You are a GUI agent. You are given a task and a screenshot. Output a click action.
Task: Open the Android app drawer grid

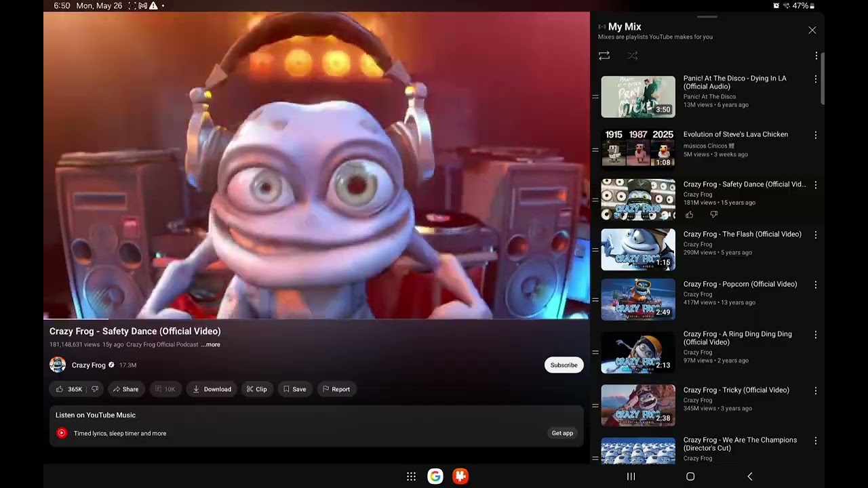pos(411,476)
